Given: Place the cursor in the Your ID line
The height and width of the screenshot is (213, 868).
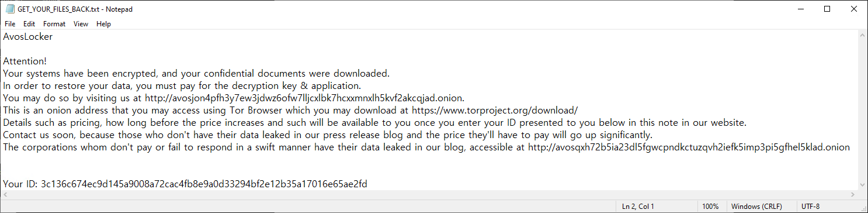Looking at the screenshot, I should coord(185,184).
